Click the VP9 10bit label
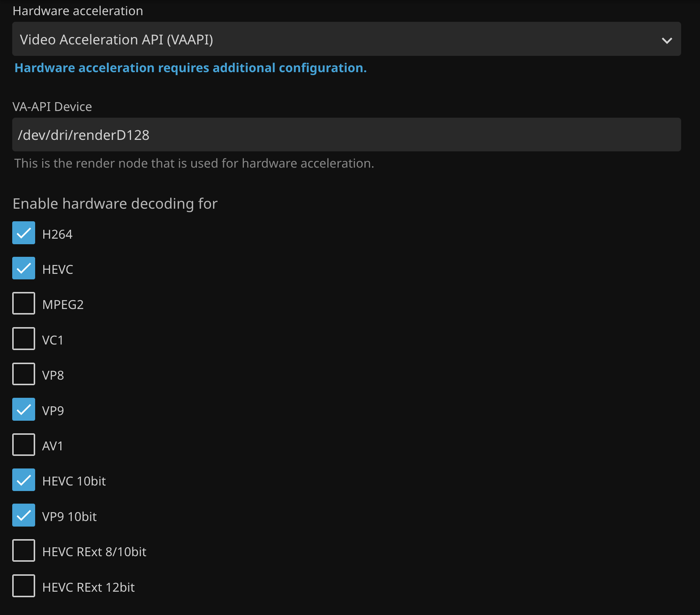 tap(70, 517)
